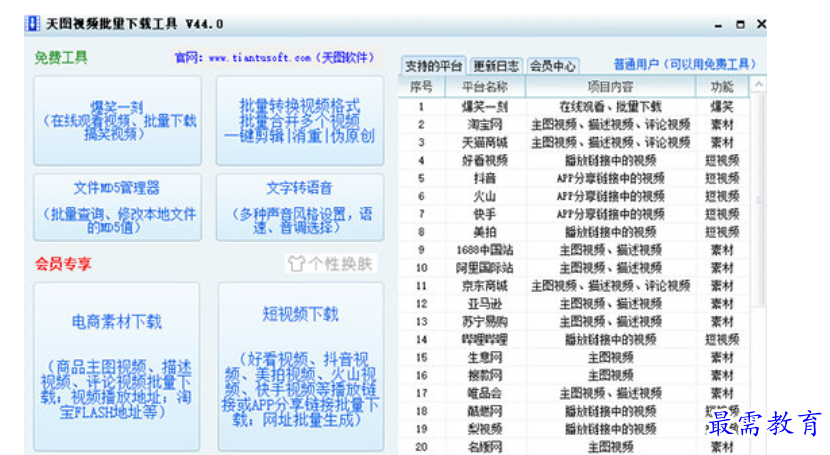Viewport: 830px width, 455px height.
Task: Open 短视频下载 member feature
Action: (301, 366)
